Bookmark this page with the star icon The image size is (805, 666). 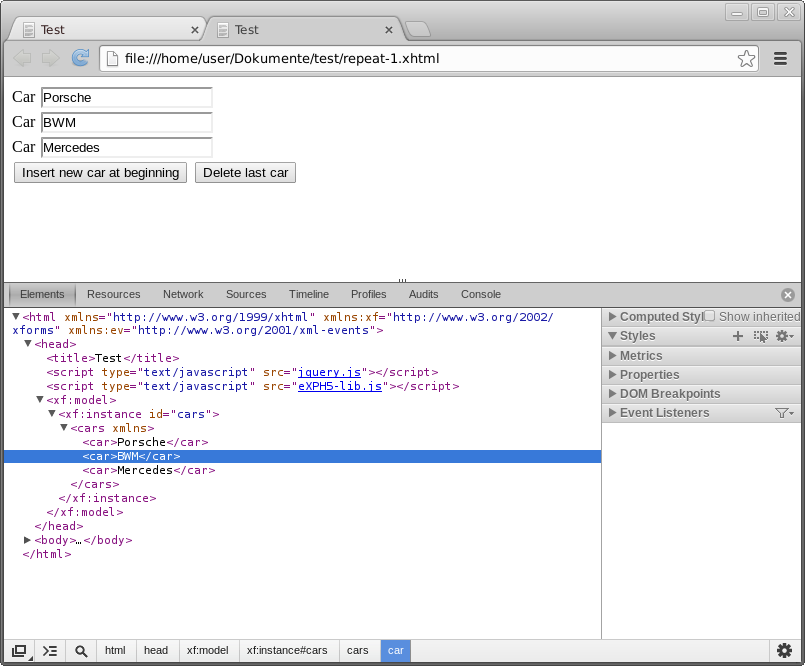point(746,59)
